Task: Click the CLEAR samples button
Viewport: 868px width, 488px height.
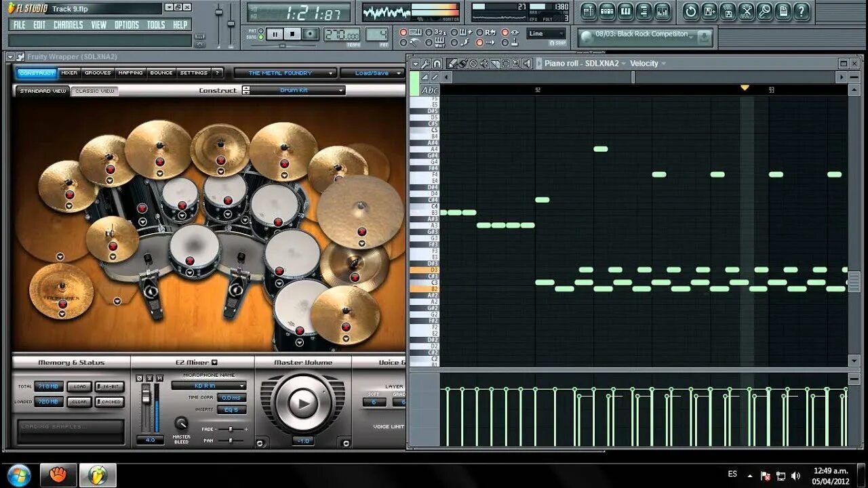Action: point(79,402)
